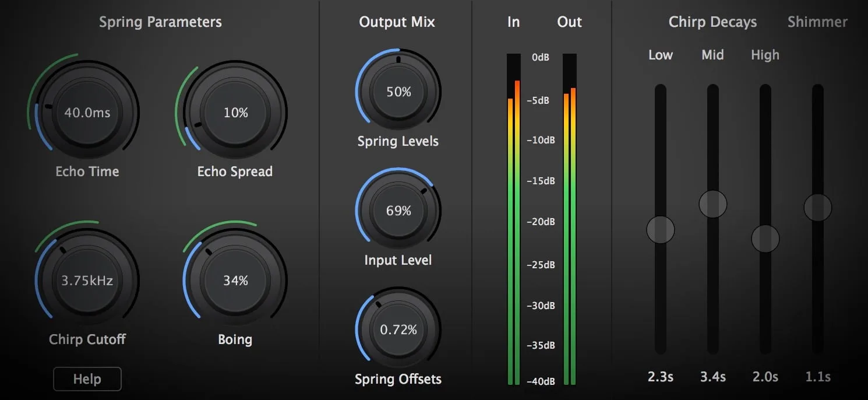
Task: Click the 3.4s Mid decay value readout
Action: pos(712,377)
